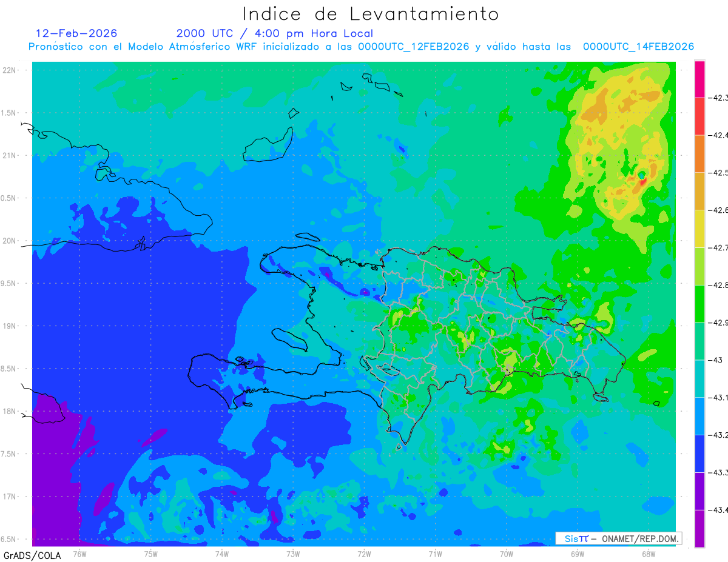Click the '0.5N' latitude label
This screenshot has width=728, height=562.
(9, 198)
